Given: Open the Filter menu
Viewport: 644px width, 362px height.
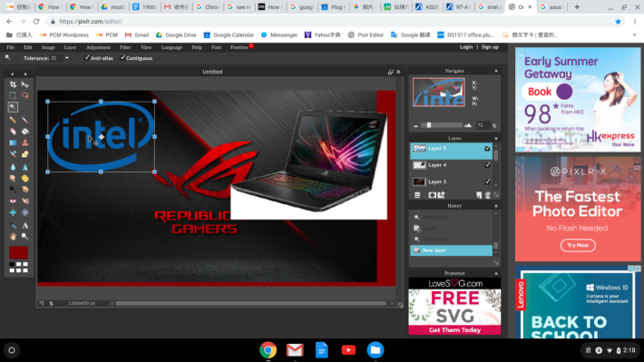Looking at the screenshot, I should (125, 47).
